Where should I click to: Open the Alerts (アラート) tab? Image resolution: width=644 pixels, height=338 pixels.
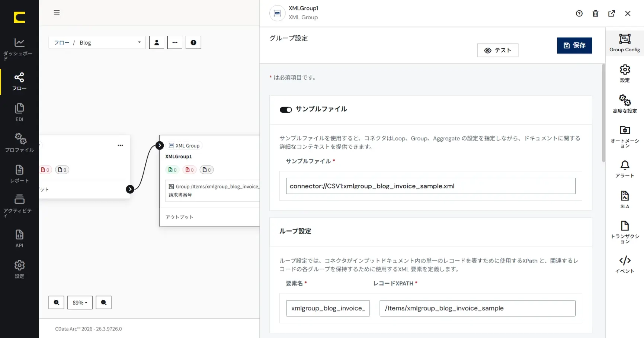(625, 169)
